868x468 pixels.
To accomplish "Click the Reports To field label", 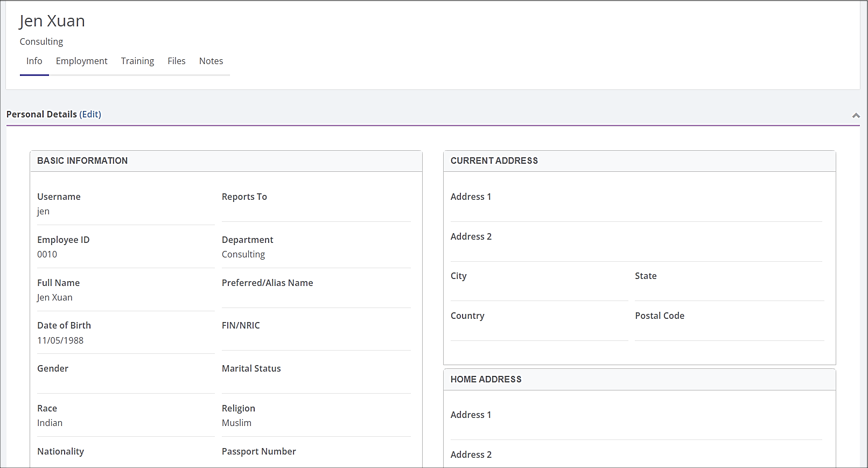I will coord(244,197).
